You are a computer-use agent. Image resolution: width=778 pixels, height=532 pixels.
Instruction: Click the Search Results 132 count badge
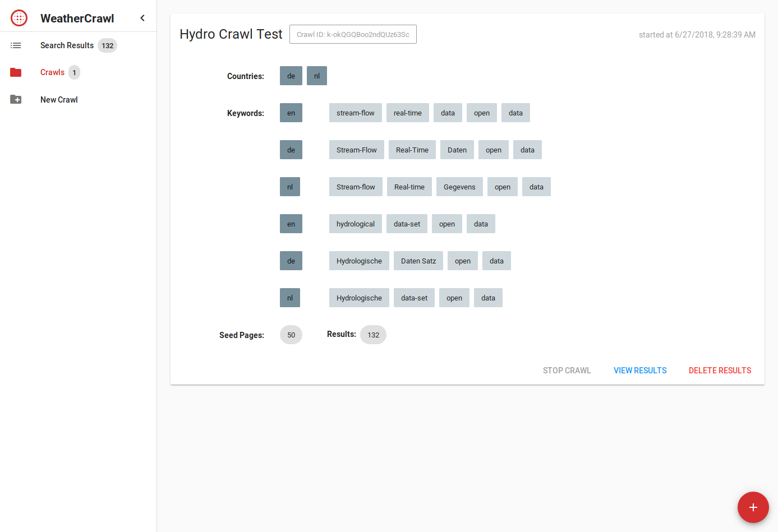pos(108,45)
